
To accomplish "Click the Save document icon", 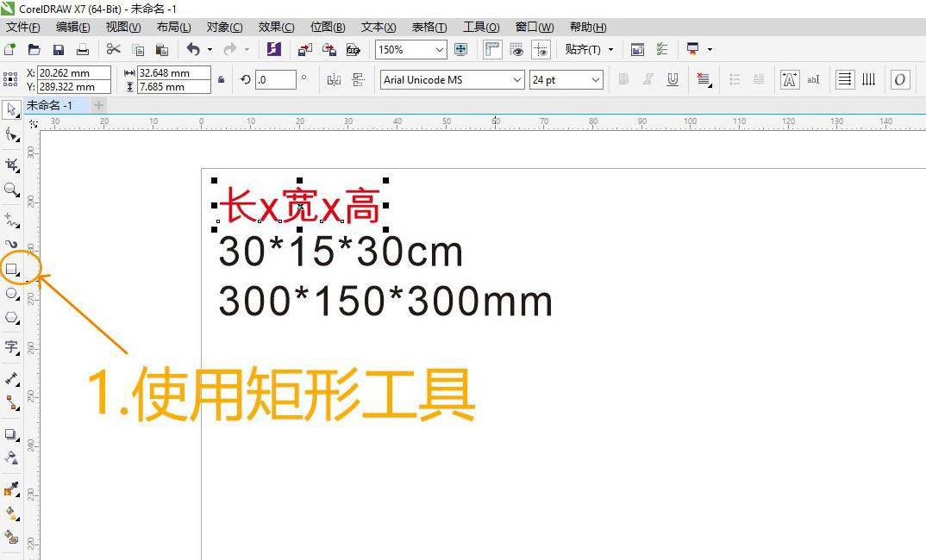I will tap(58, 49).
